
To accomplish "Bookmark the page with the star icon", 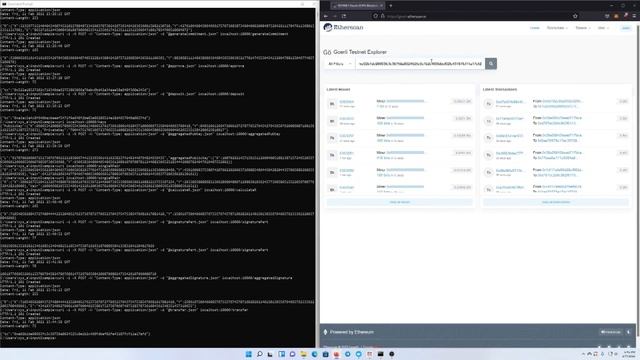I will point(575,16).
